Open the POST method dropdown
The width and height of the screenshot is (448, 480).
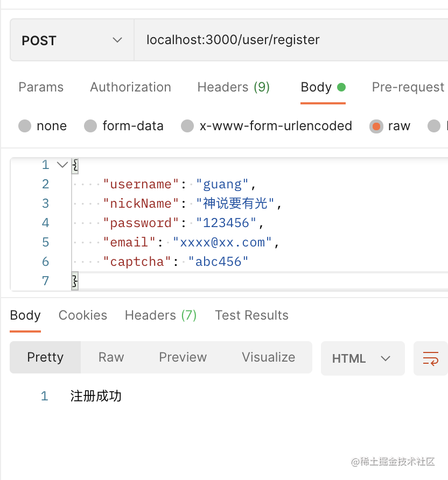(x=72, y=40)
